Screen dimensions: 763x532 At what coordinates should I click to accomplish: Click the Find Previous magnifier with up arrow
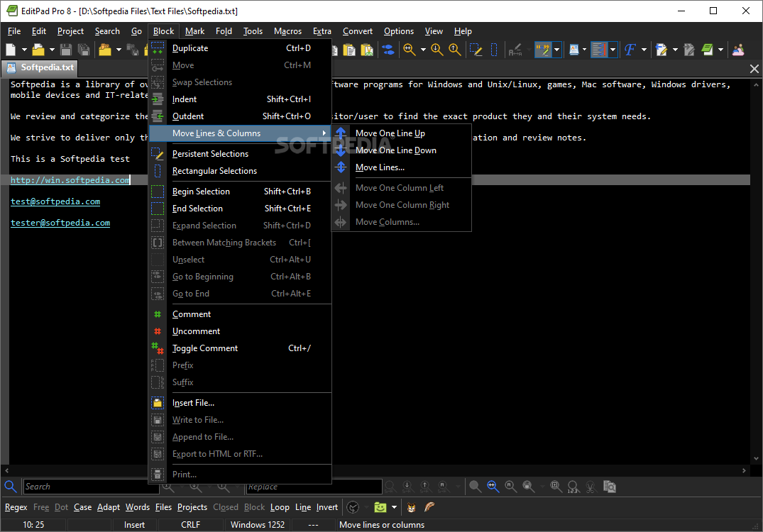point(454,50)
